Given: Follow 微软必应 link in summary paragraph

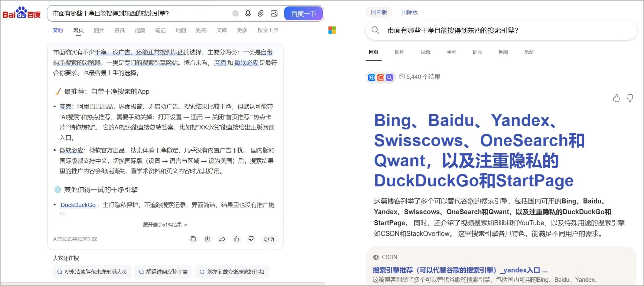Looking at the screenshot, I should pos(246,63).
